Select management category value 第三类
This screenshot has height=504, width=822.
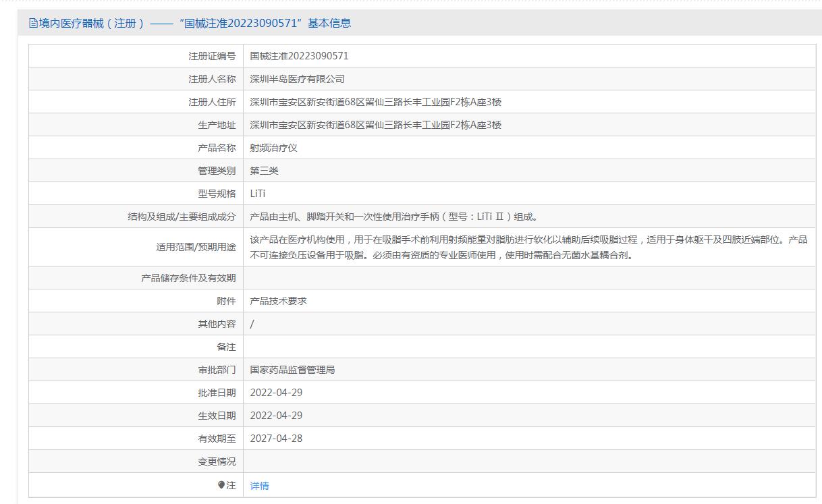pyautogui.click(x=264, y=171)
